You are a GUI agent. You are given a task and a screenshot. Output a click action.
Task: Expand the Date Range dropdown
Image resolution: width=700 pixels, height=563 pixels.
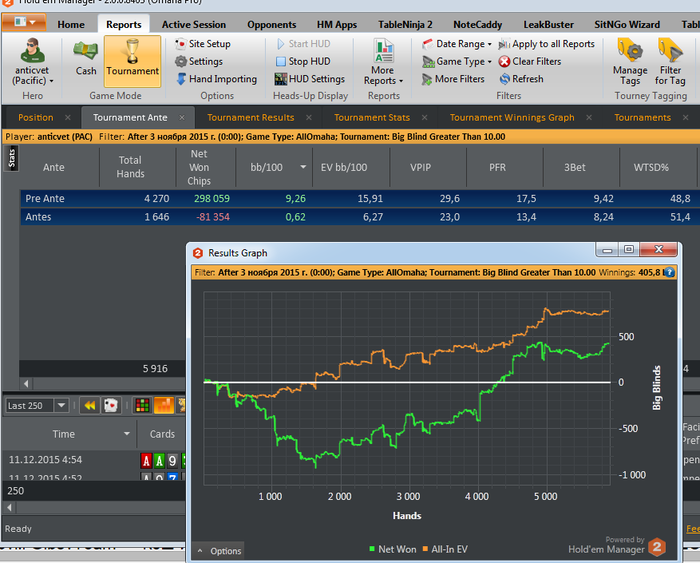coord(457,44)
